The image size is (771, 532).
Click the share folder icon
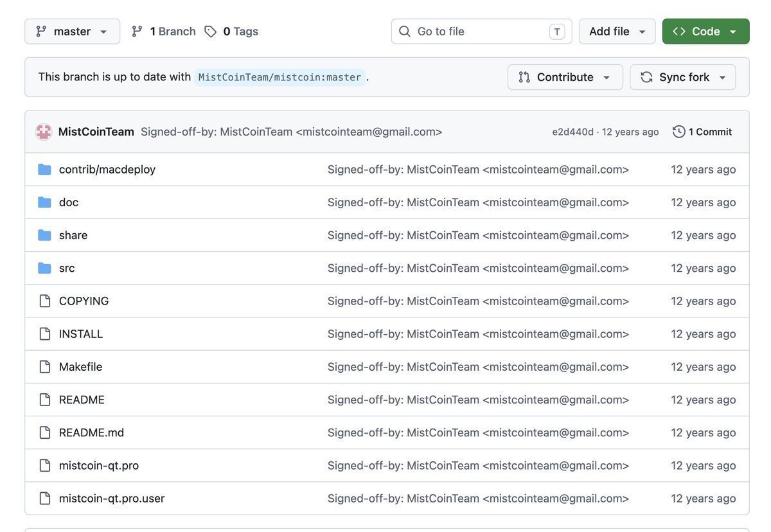pyautogui.click(x=44, y=235)
